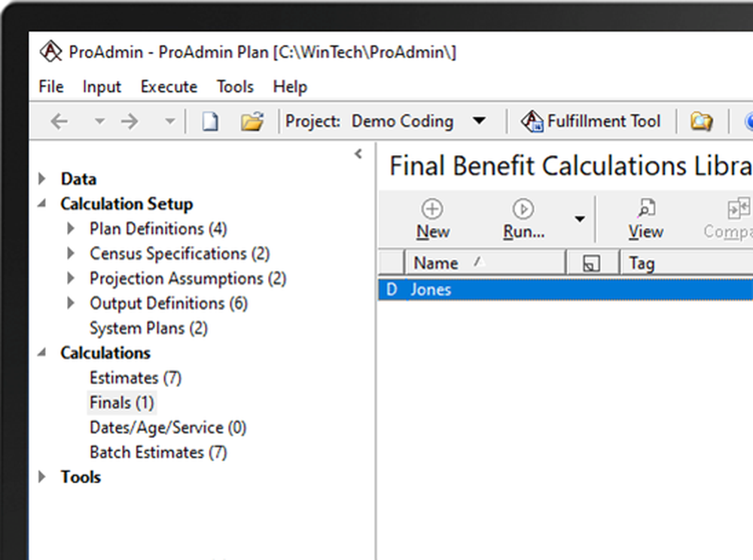Go forward with the right arrow
Viewport: 753px width, 560px height.
(130, 121)
